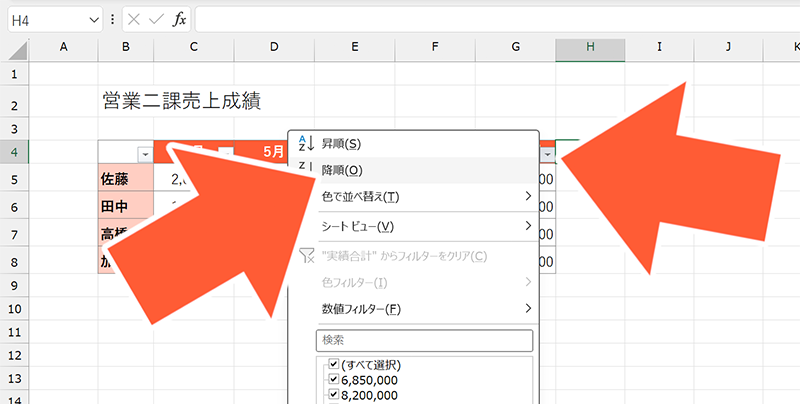Image resolution: width=800 pixels, height=404 pixels.
Task: Select column H header
Action: pyautogui.click(x=590, y=47)
